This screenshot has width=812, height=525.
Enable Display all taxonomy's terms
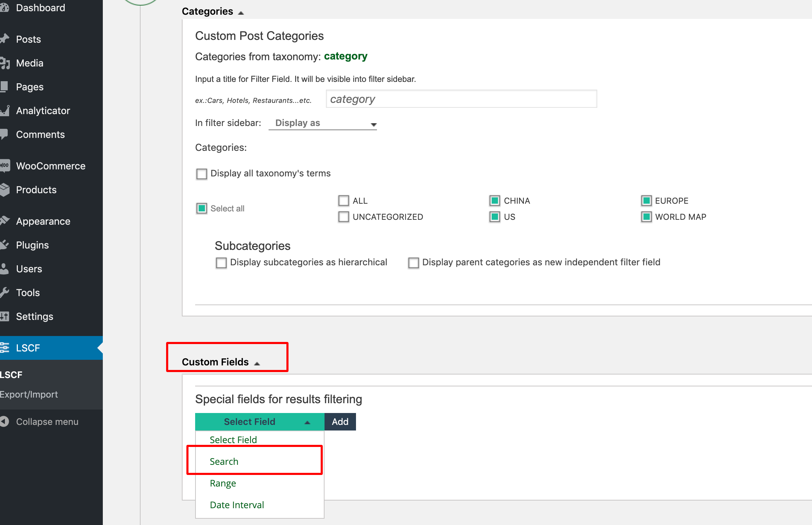[201, 174]
